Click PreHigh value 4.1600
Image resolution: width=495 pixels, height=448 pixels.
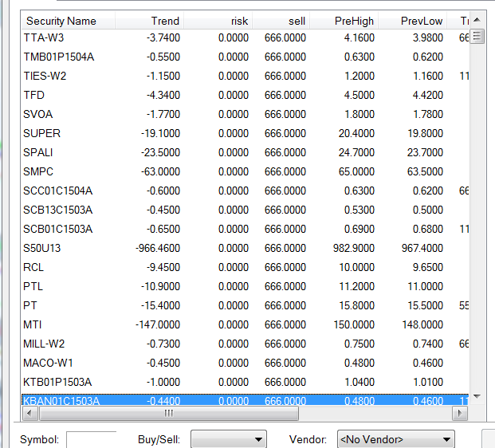tap(359, 38)
